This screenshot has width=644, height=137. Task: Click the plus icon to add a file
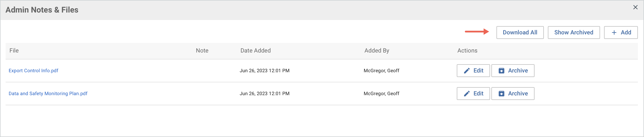click(x=614, y=33)
